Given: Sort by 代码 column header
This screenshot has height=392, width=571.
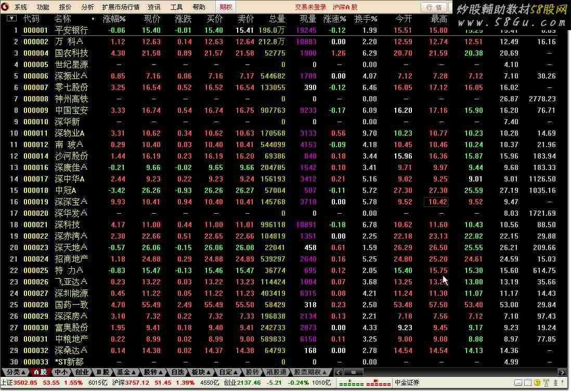Looking at the screenshot, I should click(31, 19).
